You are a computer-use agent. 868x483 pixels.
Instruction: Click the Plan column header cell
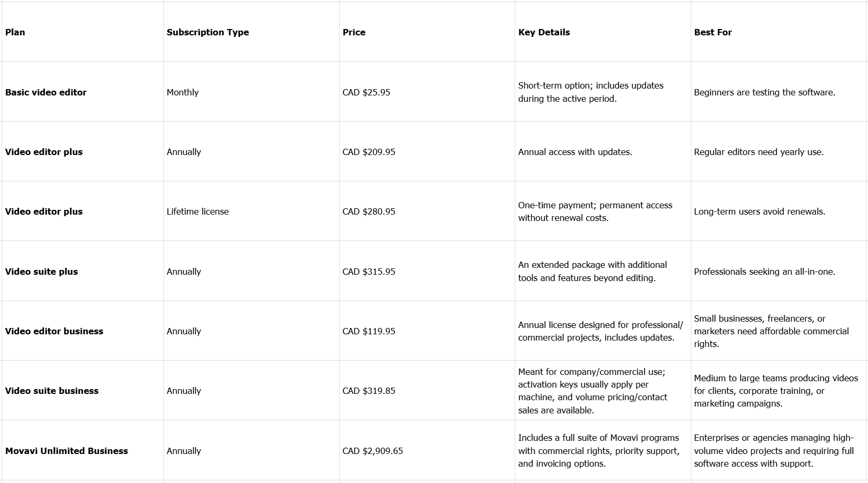15,32
